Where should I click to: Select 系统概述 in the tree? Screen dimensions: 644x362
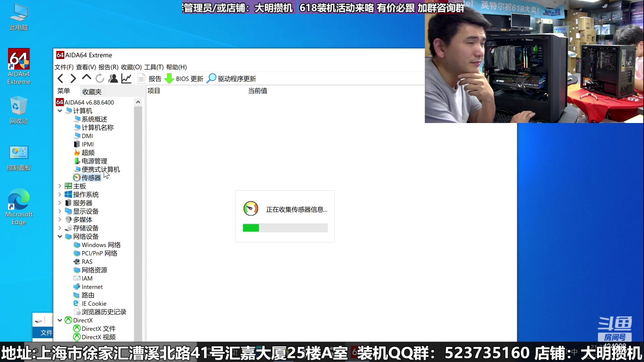click(x=91, y=119)
